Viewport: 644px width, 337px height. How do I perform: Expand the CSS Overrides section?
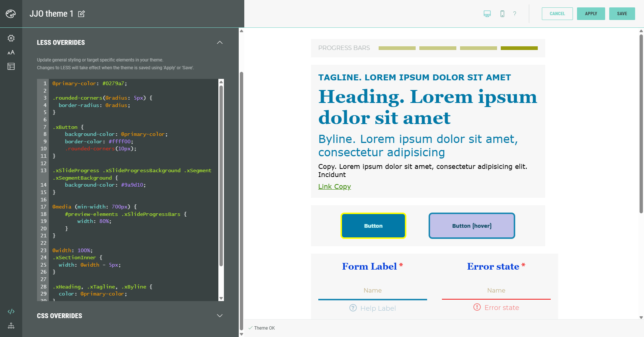(x=219, y=316)
